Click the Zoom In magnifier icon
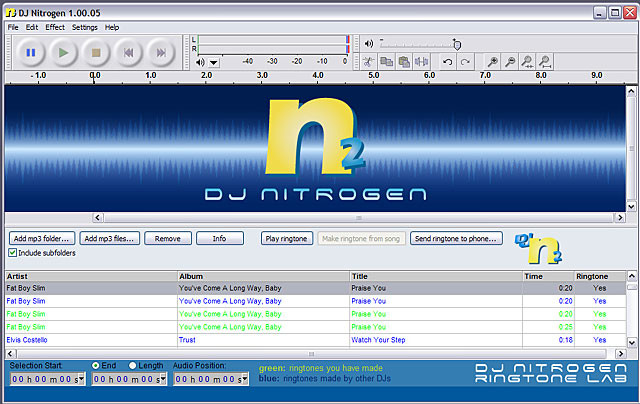640x404 pixels. click(493, 62)
